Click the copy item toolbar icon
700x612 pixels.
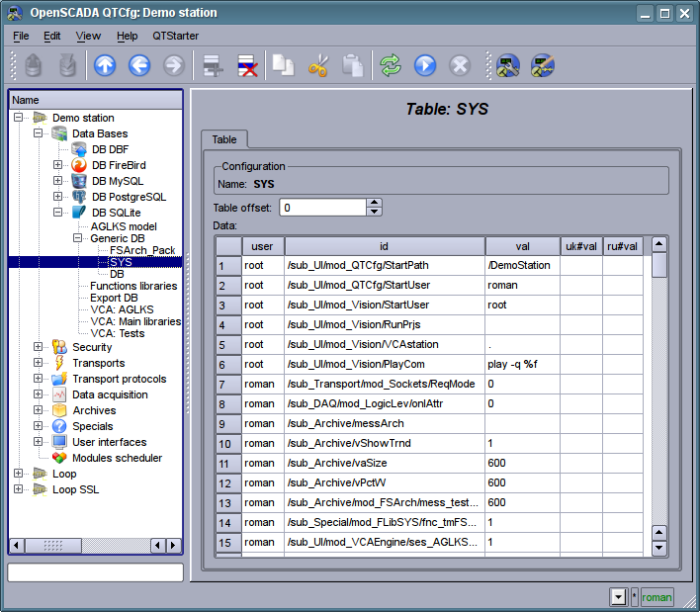(x=283, y=65)
